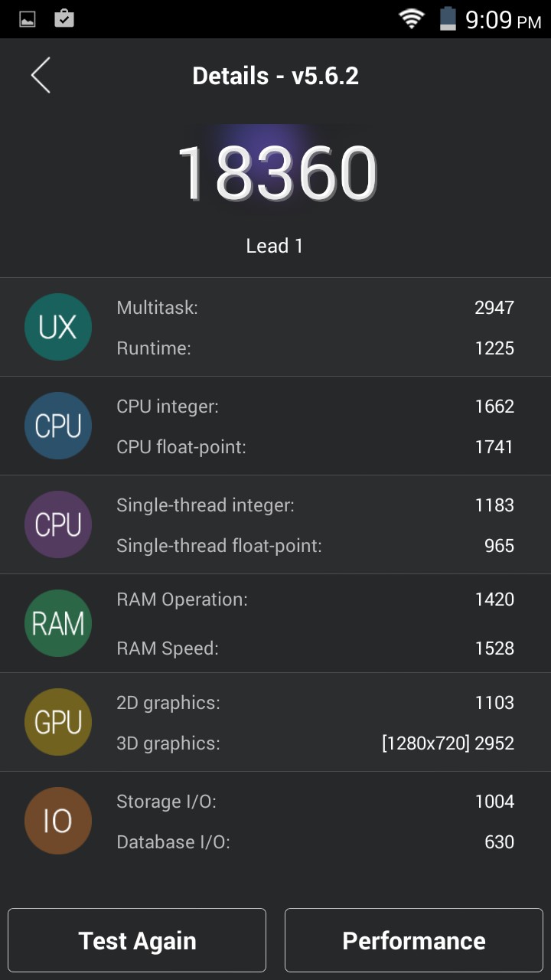Tap the battery status icon
This screenshot has width=551, height=980.
click(448, 19)
